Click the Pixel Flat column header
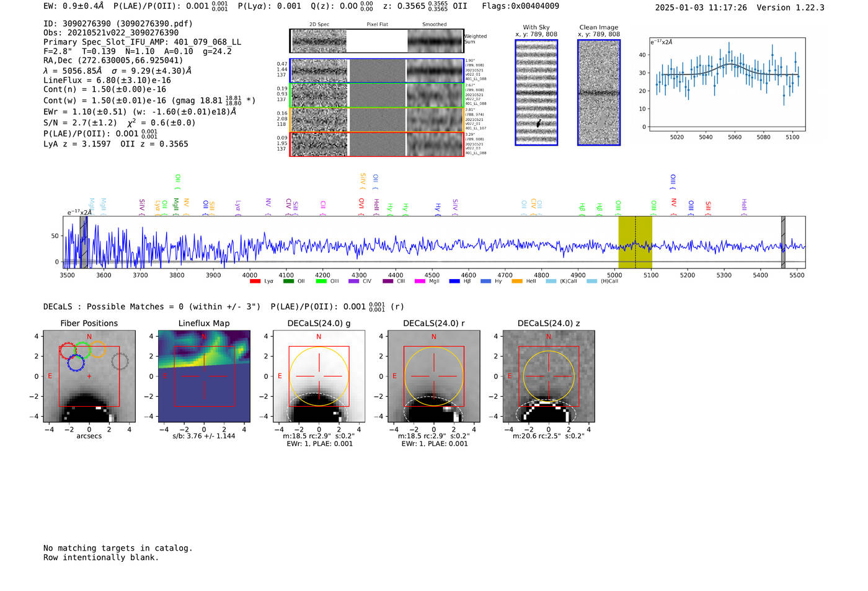The width and height of the screenshot is (868, 591). (x=377, y=25)
